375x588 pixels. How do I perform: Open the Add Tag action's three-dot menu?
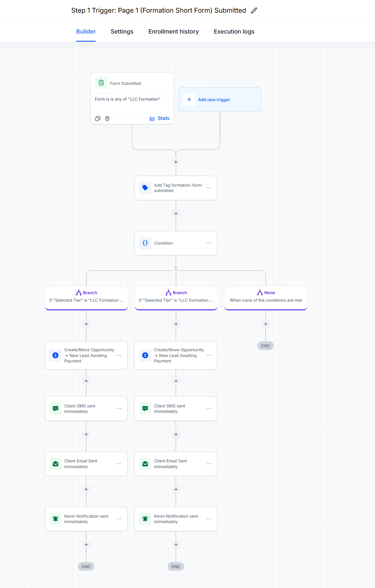209,188
